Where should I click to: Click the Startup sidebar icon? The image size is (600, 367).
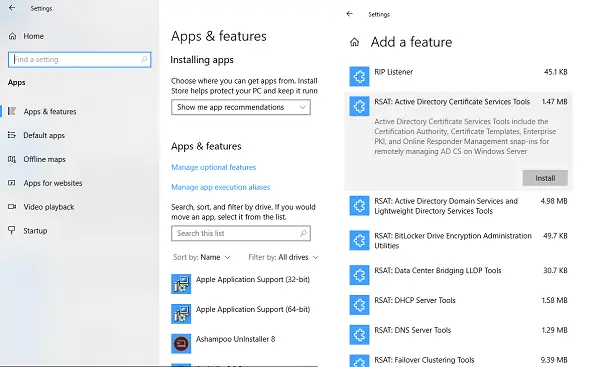coord(12,230)
